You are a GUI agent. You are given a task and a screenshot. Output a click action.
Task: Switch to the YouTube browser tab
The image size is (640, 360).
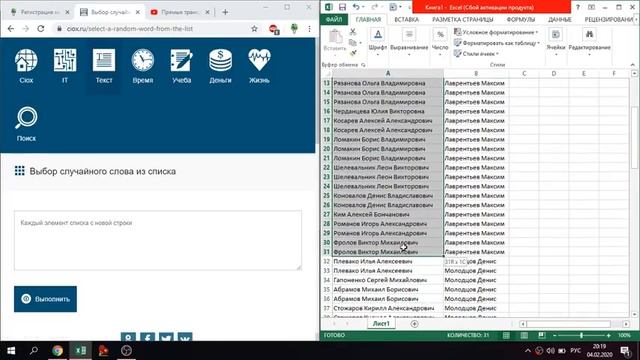pos(180,12)
